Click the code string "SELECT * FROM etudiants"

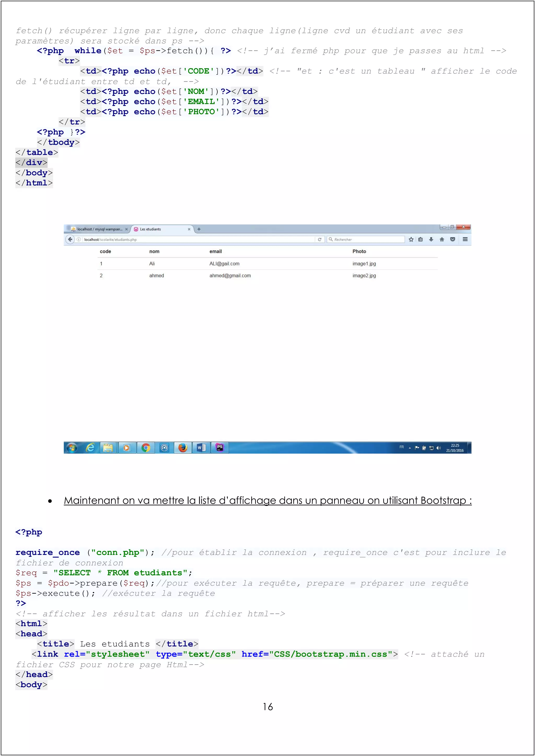121,573
